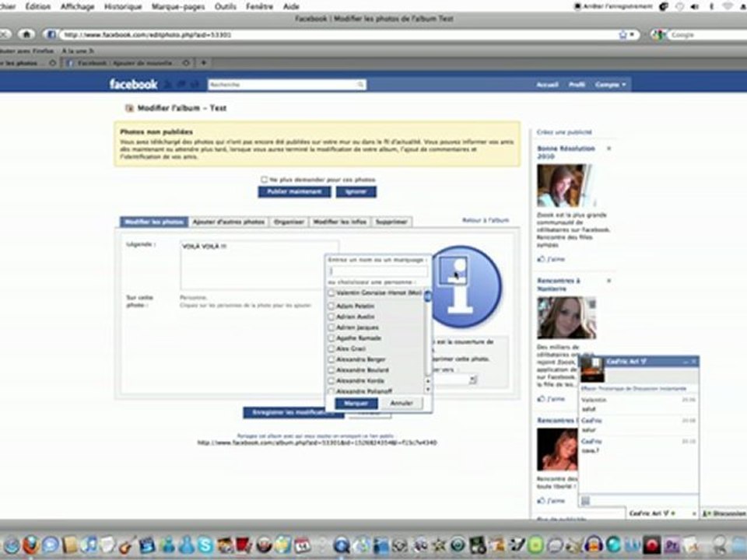
Task: Check 'Ne plus demander pour ces photos'
Action: (264, 179)
